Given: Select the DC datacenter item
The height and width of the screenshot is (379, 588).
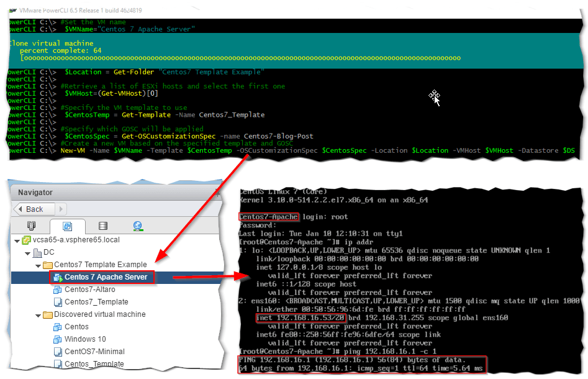Looking at the screenshot, I should (x=49, y=252).
